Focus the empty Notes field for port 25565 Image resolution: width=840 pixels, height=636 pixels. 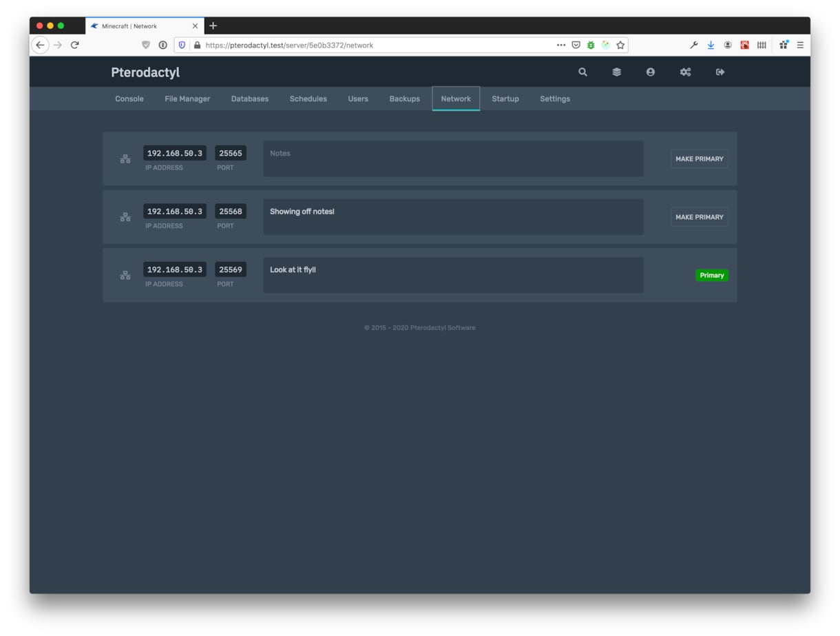(454, 159)
